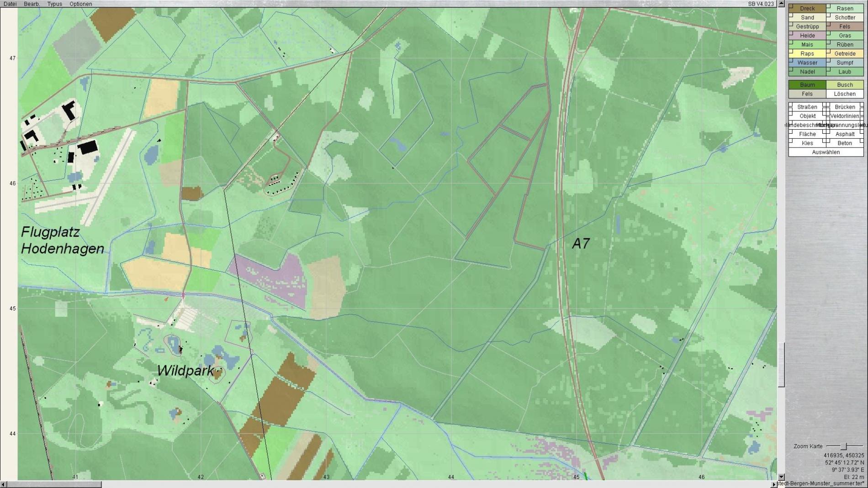Screen dimensions: 868x488
Task: Tick the corner checkbox on the Sand swatch
Action: point(791,15)
